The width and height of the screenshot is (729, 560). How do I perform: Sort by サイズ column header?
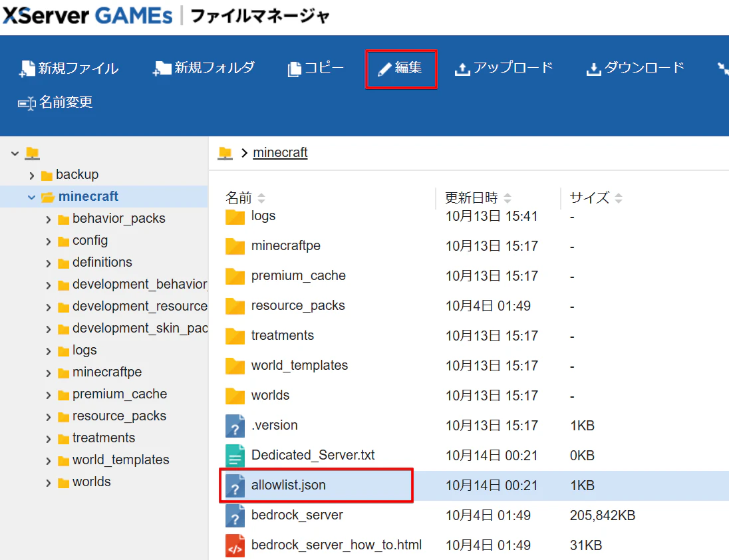tap(596, 198)
